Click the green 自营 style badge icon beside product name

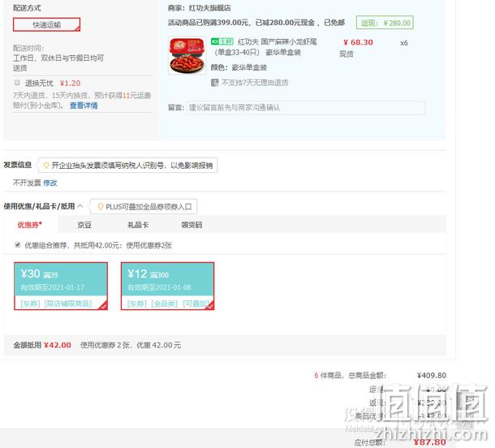tap(222, 41)
